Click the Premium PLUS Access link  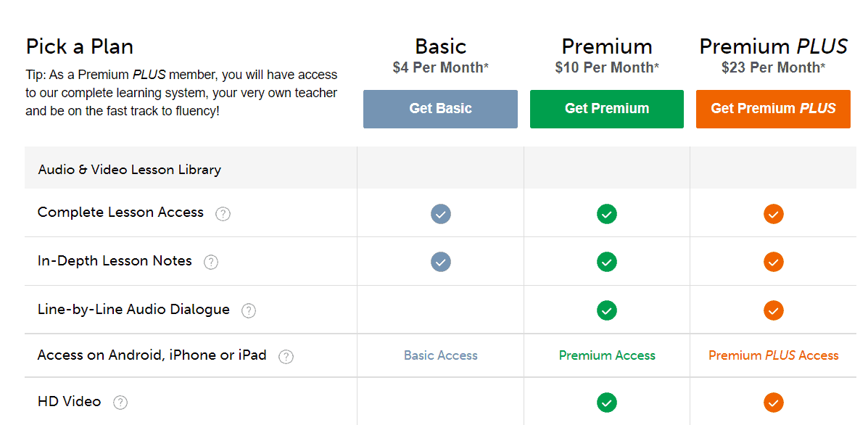[773, 355]
